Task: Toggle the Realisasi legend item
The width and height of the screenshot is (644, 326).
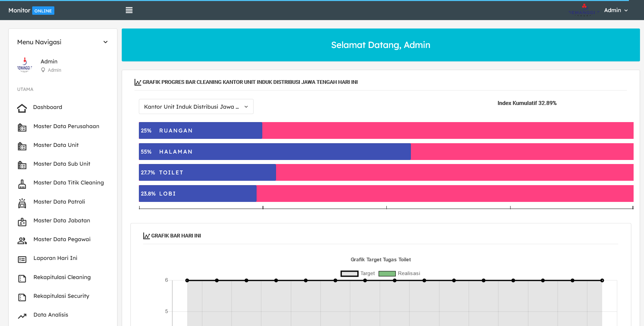Action: point(387,273)
